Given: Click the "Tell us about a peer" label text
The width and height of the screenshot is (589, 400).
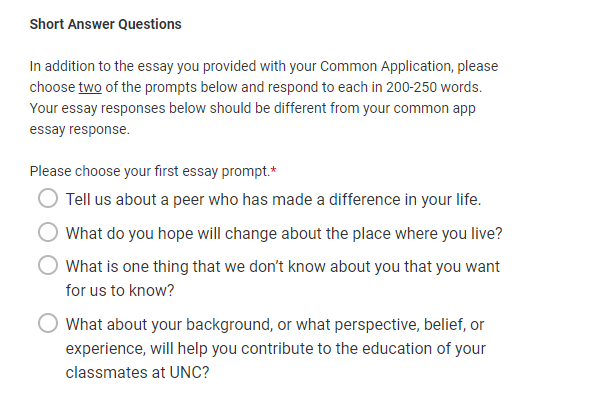Looking at the screenshot, I should [273, 199].
